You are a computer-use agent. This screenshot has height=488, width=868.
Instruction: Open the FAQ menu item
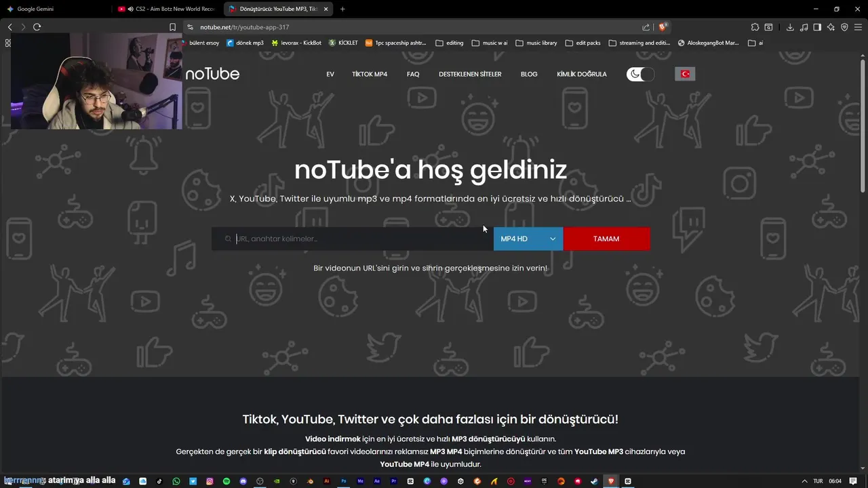tap(413, 74)
